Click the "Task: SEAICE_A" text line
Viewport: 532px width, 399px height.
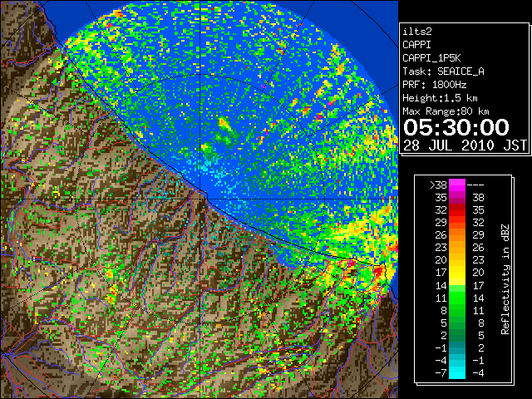tap(443, 71)
